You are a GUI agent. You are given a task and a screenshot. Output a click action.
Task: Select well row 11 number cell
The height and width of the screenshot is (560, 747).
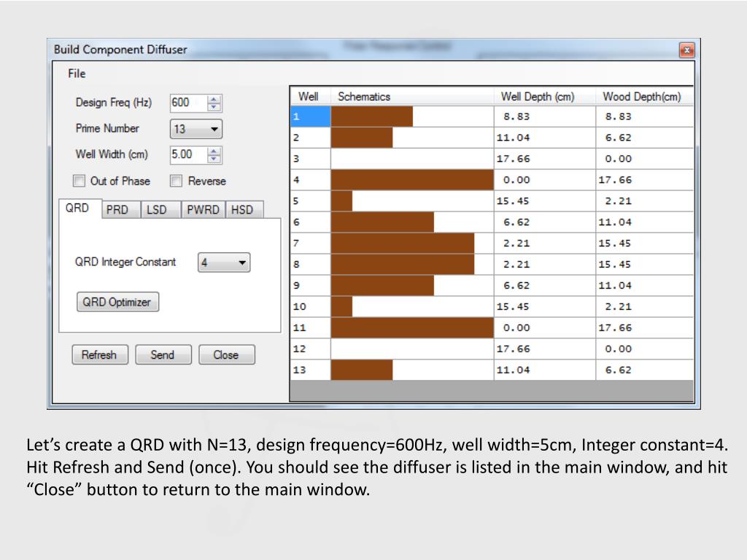coord(310,327)
